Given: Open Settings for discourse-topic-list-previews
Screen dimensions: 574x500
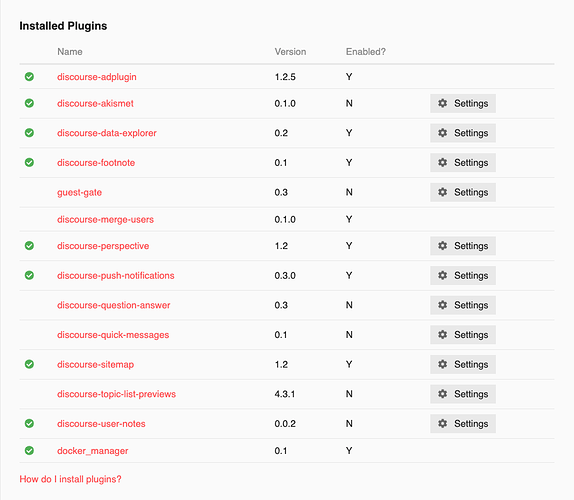Looking at the screenshot, I should tap(463, 394).
